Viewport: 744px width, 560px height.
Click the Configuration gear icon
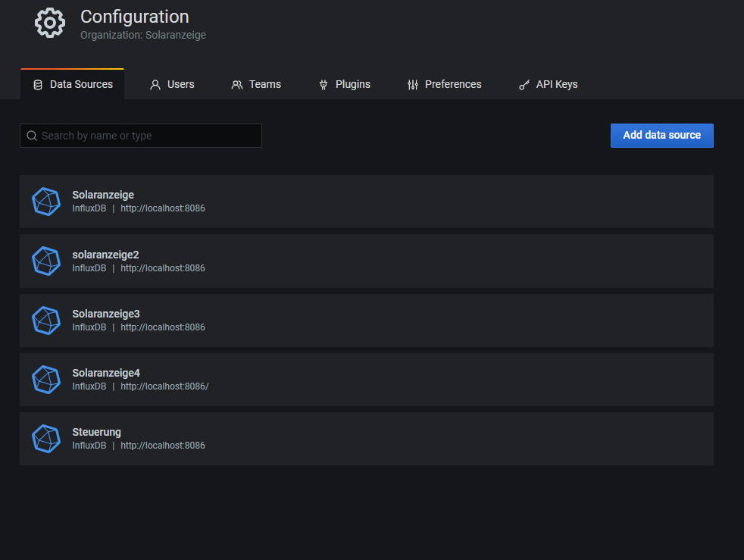[50, 23]
